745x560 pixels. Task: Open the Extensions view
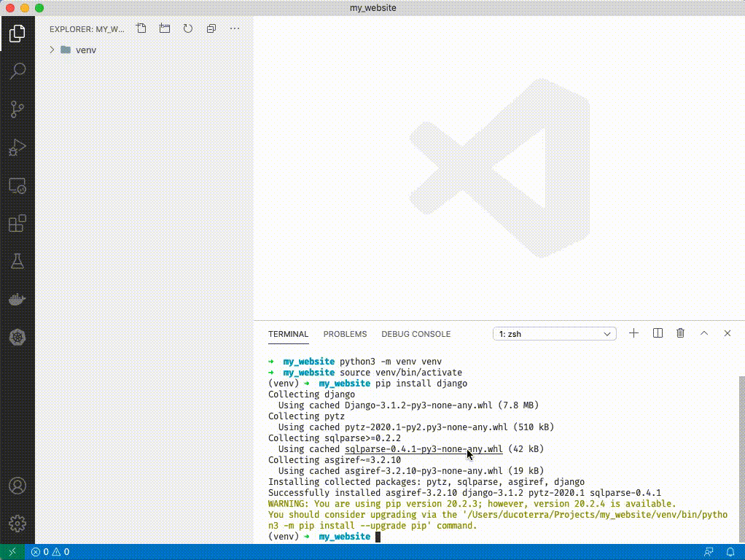[x=17, y=223]
